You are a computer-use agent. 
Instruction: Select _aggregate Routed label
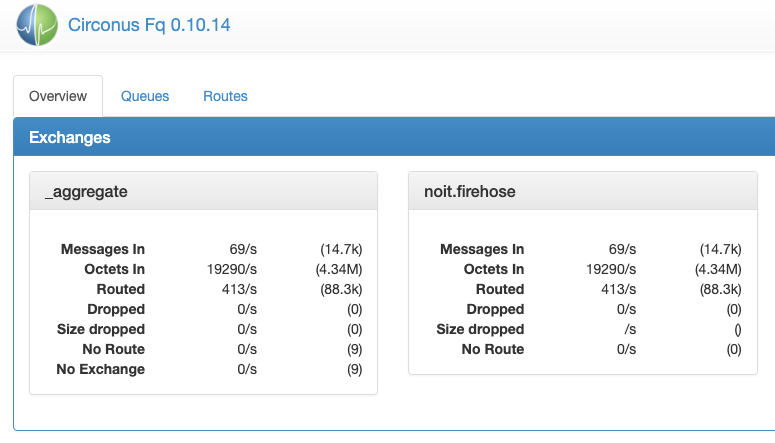pyautogui.click(x=121, y=289)
